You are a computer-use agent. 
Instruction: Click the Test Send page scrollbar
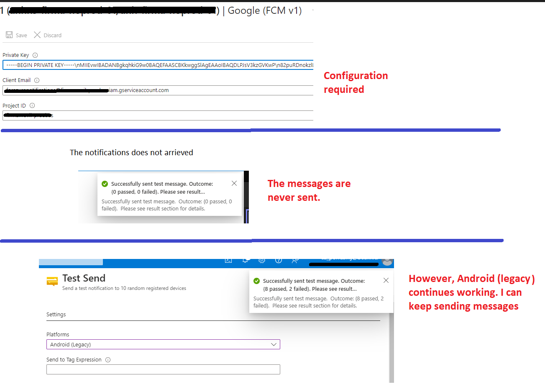[x=391, y=347]
